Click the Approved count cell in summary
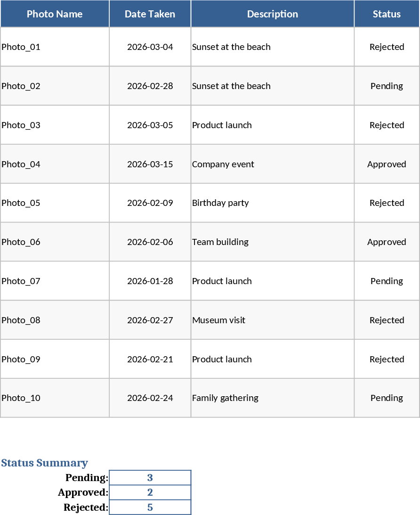This screenshot has height=515, width=420. point(150,492)
